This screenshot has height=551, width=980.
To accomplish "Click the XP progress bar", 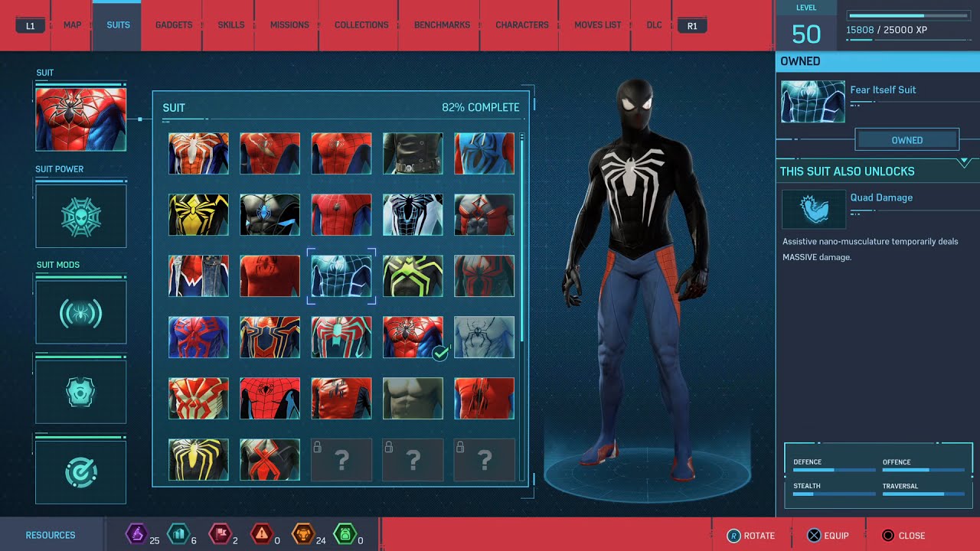I will click(908, 15).
